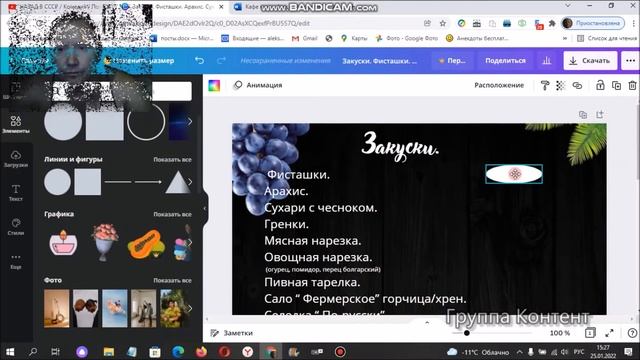Select the white oval element on canvas

point(514,174)
